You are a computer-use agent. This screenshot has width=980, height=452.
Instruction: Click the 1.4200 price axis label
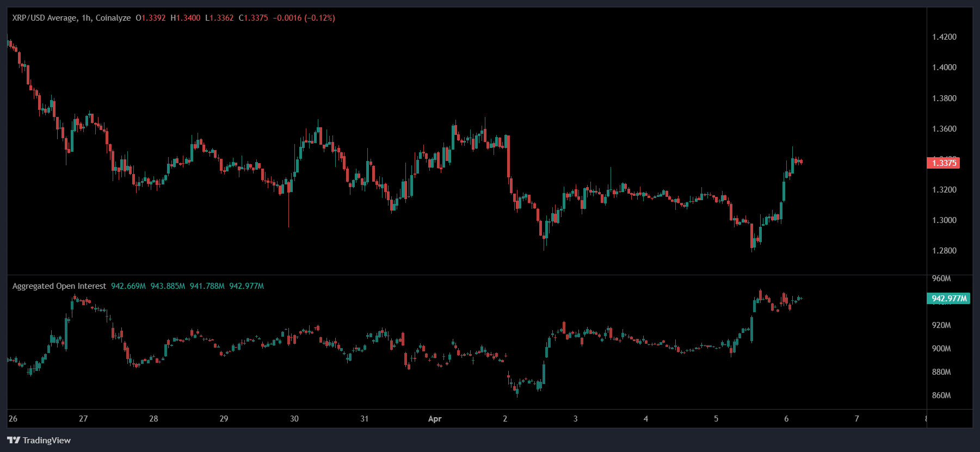pos(944,37)
